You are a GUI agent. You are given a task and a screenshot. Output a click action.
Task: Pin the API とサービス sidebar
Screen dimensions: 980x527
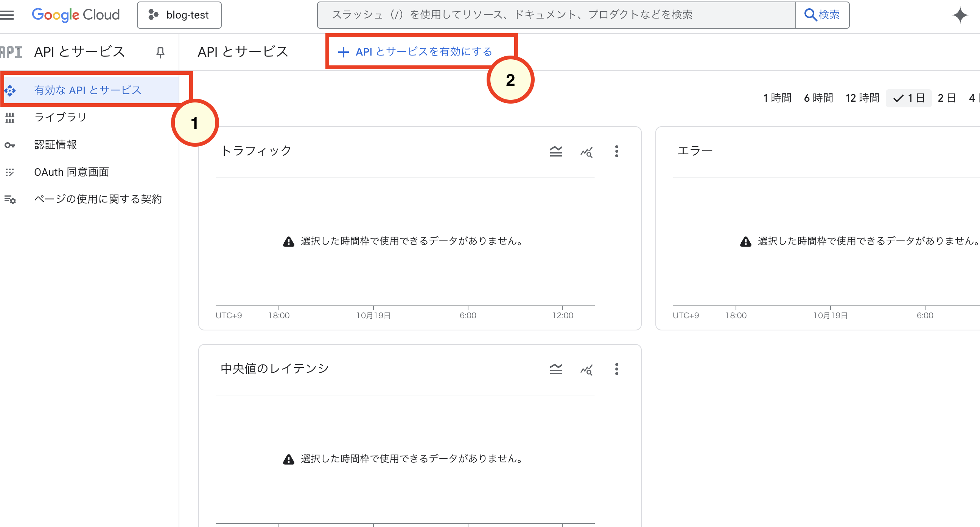click(160, 52)
